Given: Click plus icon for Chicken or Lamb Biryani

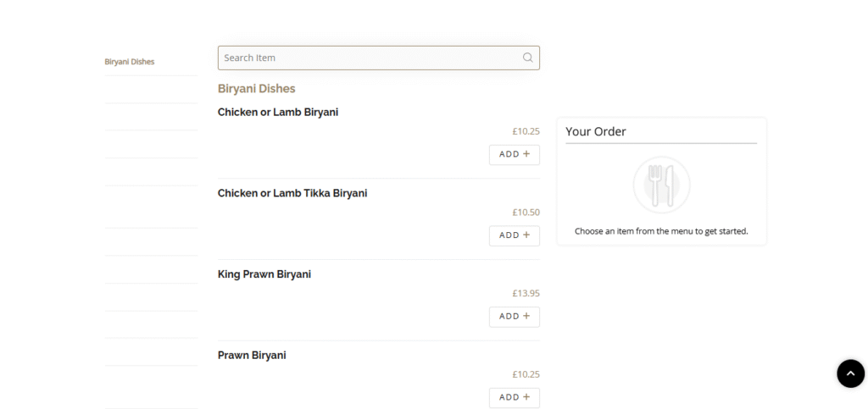Looking at the screenshot, I should pyautogui.click(x=526, y=154).
